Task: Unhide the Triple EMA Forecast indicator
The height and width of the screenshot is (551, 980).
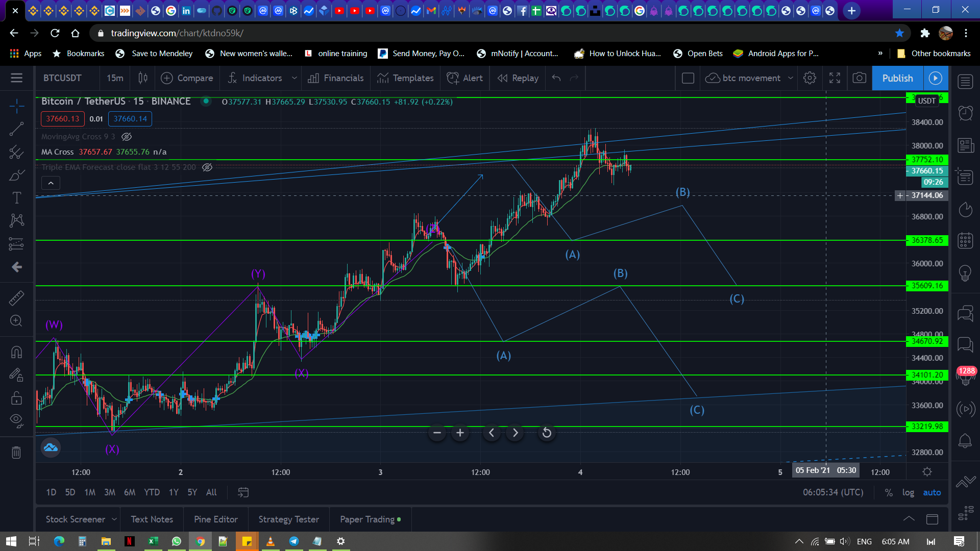Action: [x=207, y=167]
